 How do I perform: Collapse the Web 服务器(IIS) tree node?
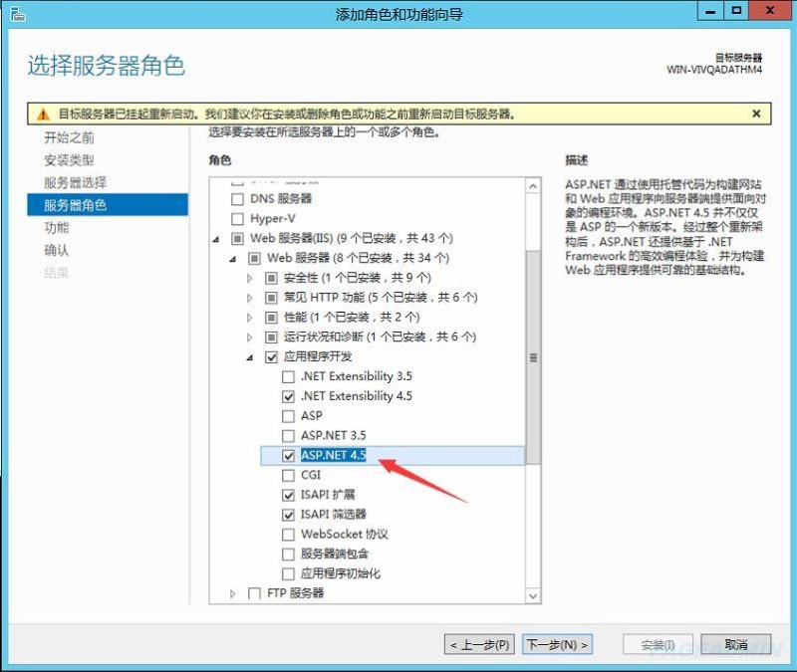pyautogui.click(x=216, y=239)
